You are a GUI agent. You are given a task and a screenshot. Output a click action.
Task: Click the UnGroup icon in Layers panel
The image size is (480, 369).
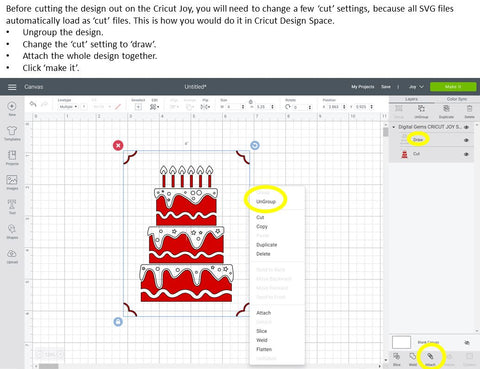[x=421, y=108]
